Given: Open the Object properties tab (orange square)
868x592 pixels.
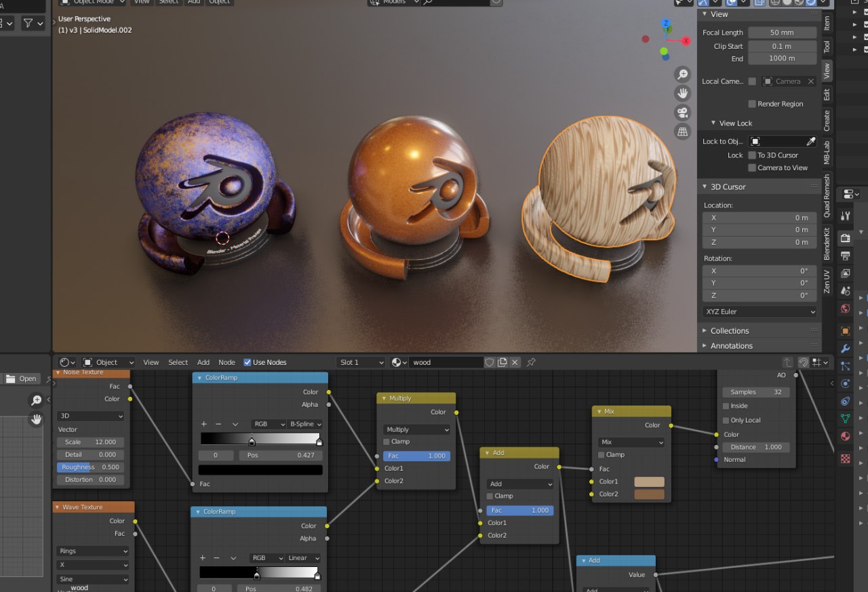Looking at the screenshot, I should pyautogui.click(x=845, y=331).
